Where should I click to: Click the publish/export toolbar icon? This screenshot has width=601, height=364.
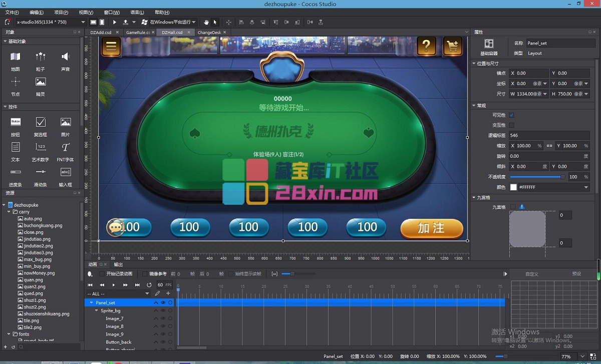click(x=125, y=22)
